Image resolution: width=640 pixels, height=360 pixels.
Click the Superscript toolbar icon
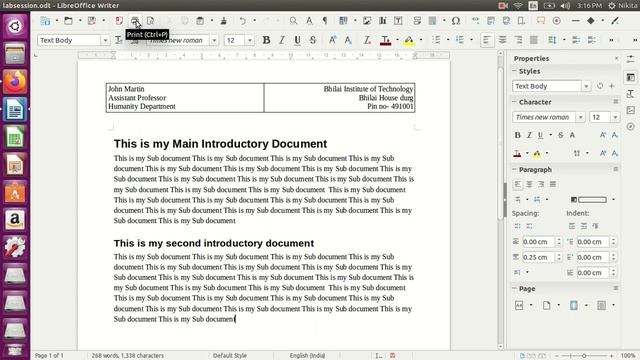pos(332,40)
